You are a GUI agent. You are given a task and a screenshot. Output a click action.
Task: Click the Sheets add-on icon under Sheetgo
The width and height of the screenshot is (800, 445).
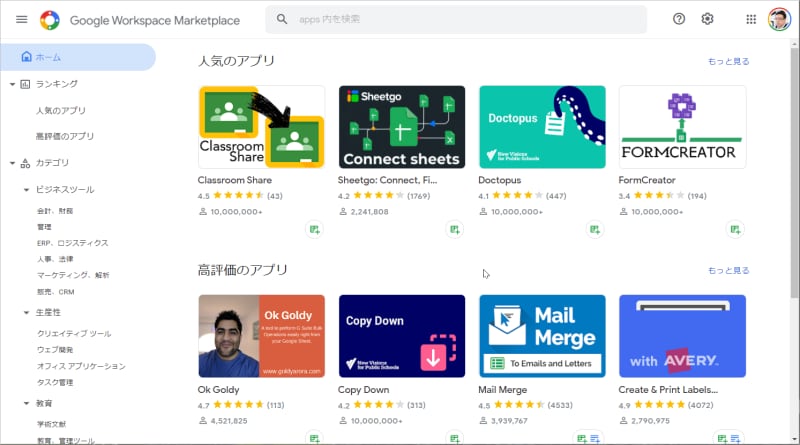pos(455,230)
